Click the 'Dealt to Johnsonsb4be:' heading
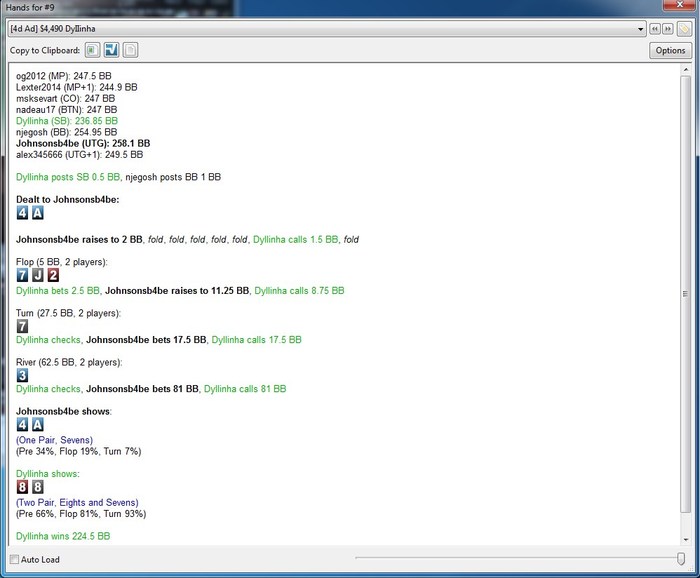Viewport: 700px width, 578px height. coord(68,200)
